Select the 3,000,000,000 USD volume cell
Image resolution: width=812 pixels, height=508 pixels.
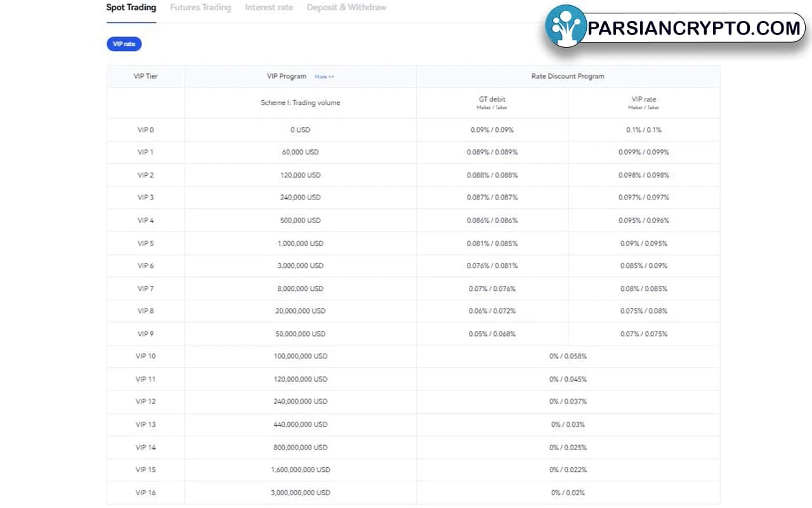point(300,493)
